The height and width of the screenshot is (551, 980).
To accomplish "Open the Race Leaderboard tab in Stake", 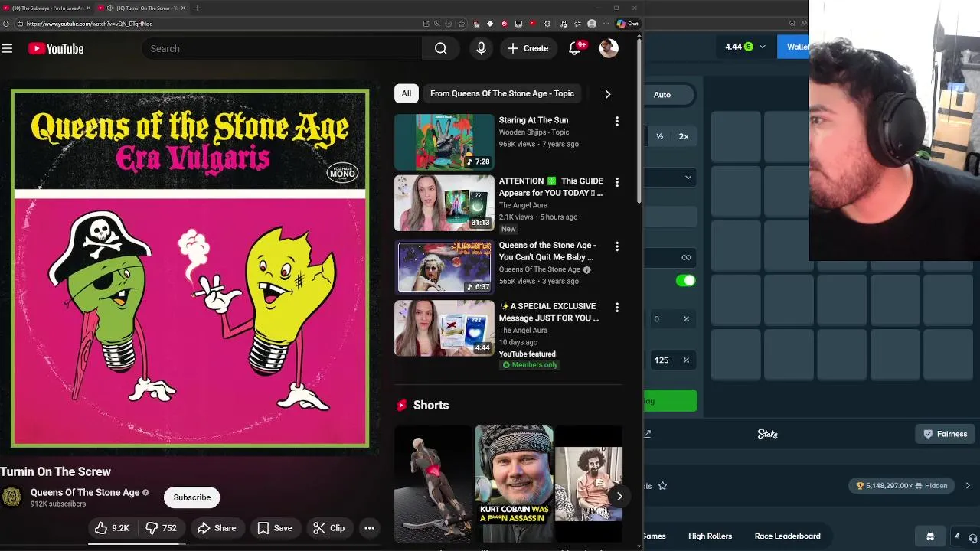I will tap(787, 536).
